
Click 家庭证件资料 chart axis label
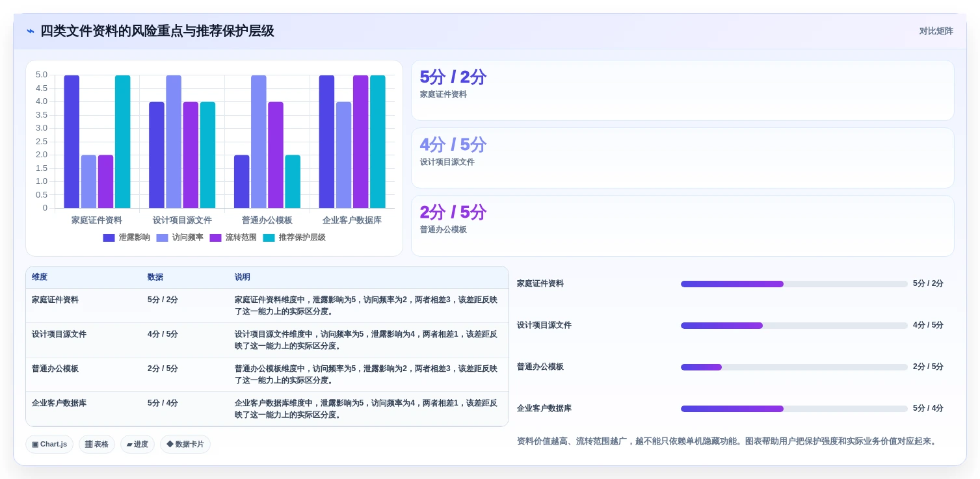pyautogui.click(x=97, y=220)
